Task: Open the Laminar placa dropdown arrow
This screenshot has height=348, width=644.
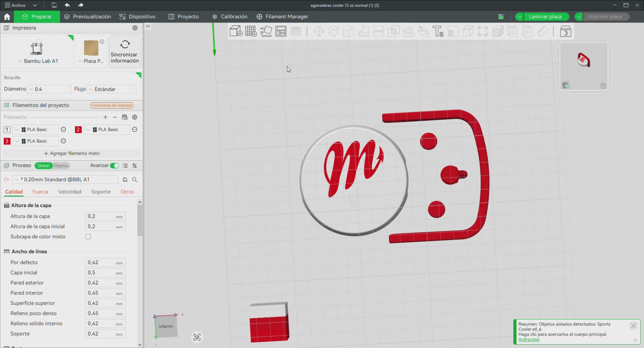Action: coord(519,17)
